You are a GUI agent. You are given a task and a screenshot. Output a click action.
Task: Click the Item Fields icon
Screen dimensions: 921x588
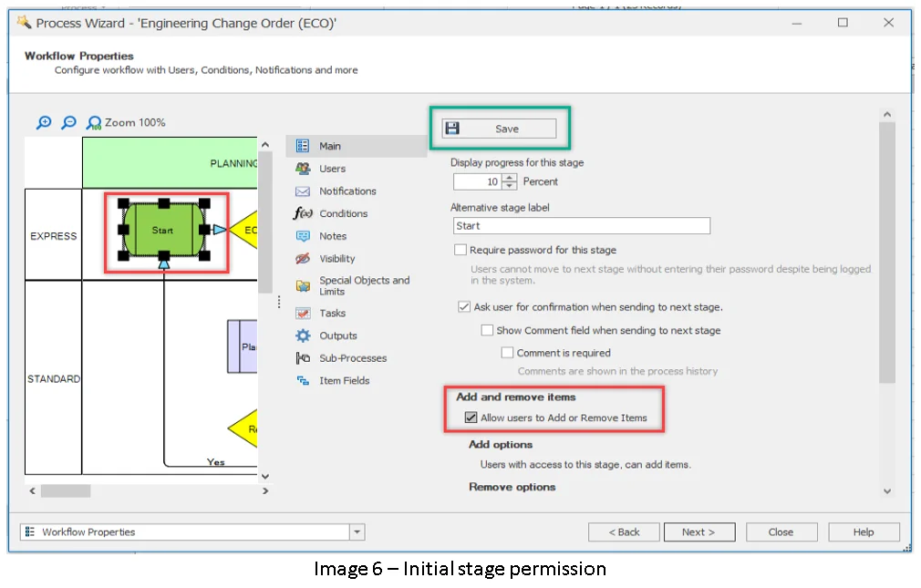[303, 381]
